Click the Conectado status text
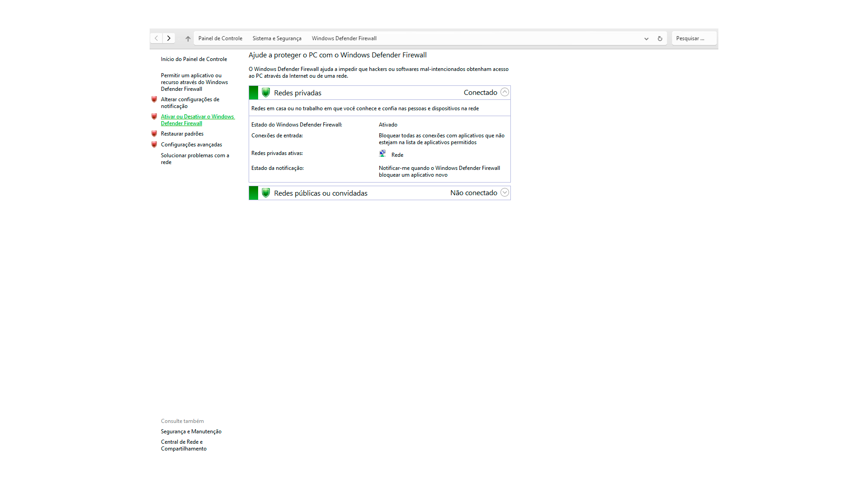The width and height of the screenshot is (868, 488). (x=480, y=92)
